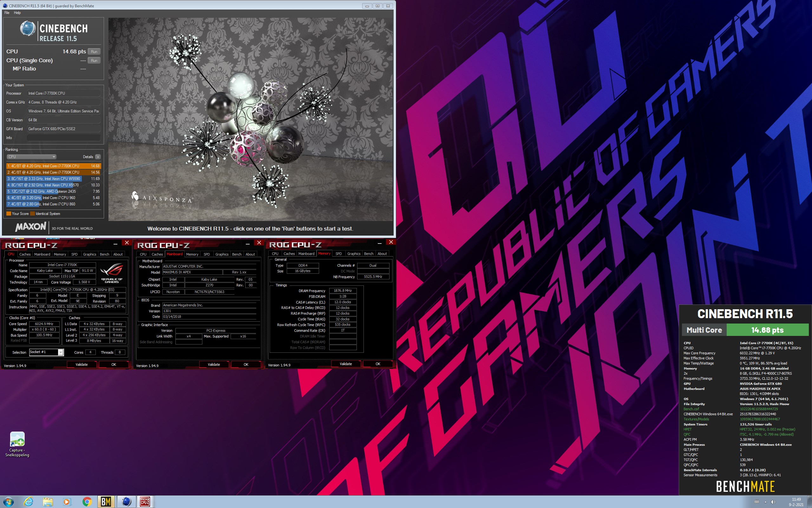Click BenchMate 14.68 pts green score bar
This screenshot has height=508, width=812.
[x=767, y=330]
